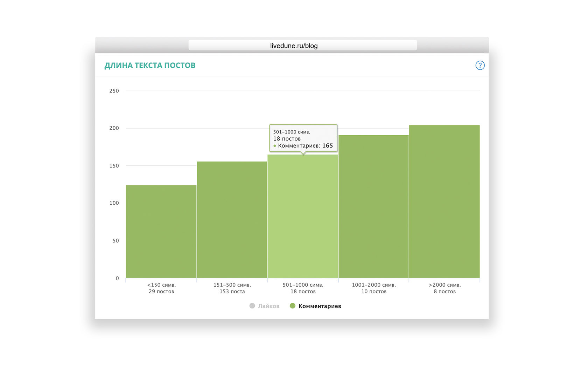This screenshot has height=368, width=588.
Task: Select the 1001–2000 симв. bar
Action: tap(373, 206)
